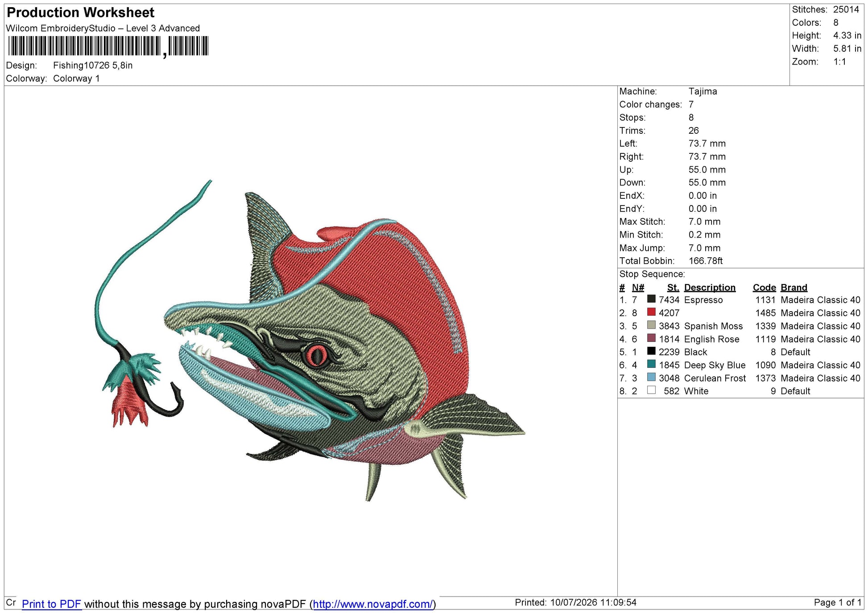This screenshot has height=613, width=868.
Task: Click the 'Wilcom EmbroideryStudio – Level 3 Advanced' text
Action: click(x=103, y=28)
